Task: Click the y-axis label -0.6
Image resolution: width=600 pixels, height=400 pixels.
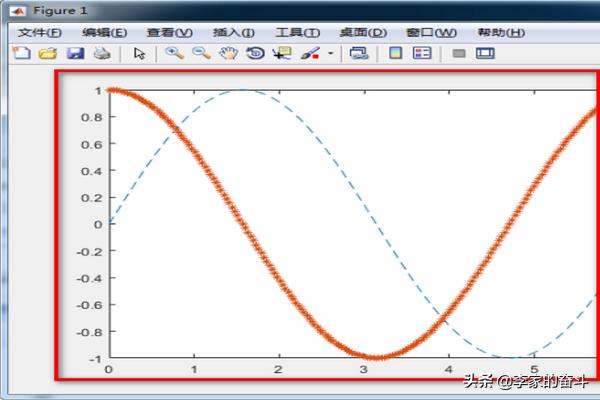Action: [89, 305]
